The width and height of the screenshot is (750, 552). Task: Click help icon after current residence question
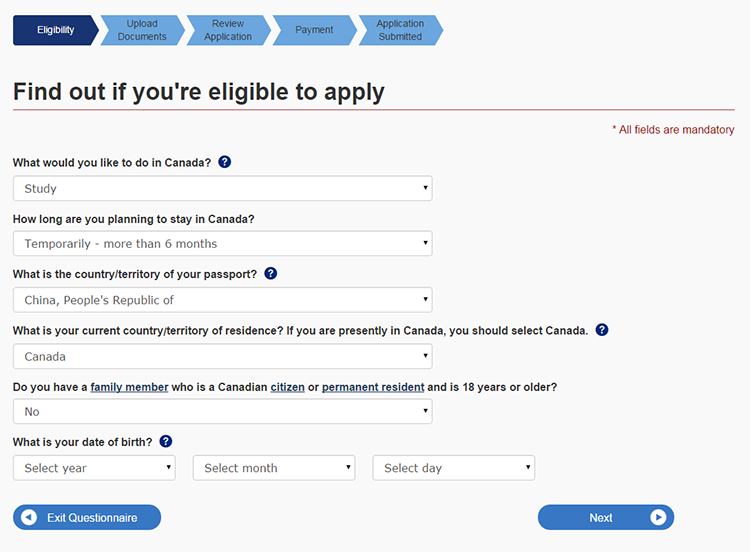pos(602,330)
